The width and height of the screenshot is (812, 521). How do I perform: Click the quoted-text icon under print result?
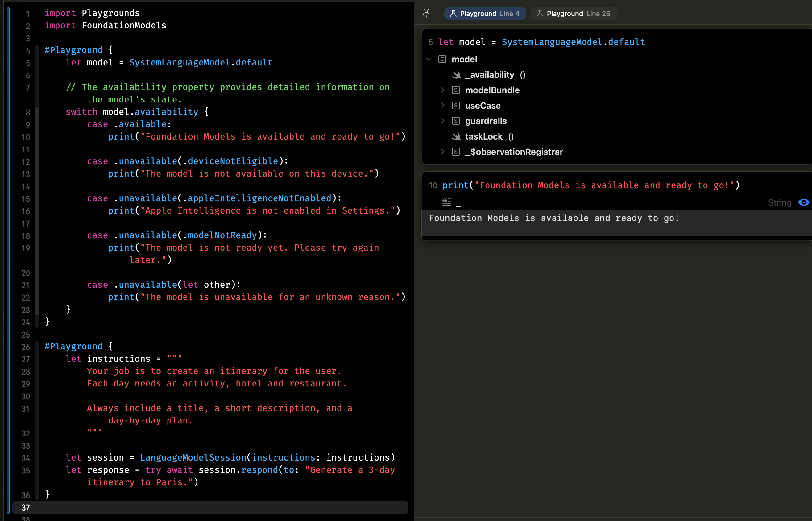446,202
